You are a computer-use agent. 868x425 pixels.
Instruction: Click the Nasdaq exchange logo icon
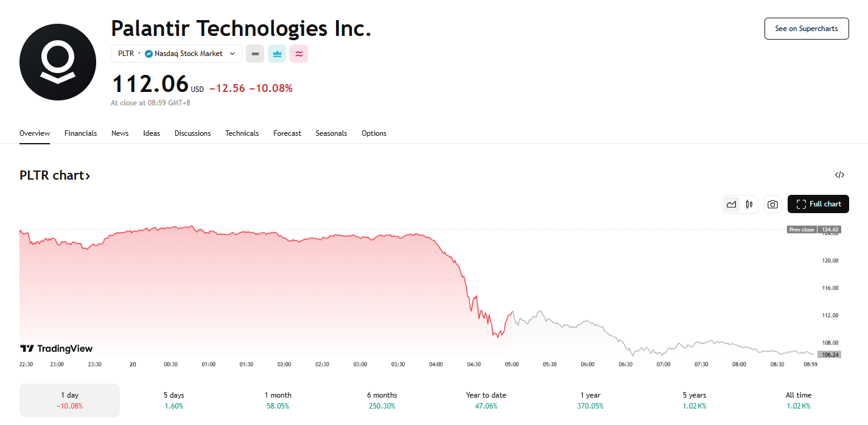click(x=149, y=54)
